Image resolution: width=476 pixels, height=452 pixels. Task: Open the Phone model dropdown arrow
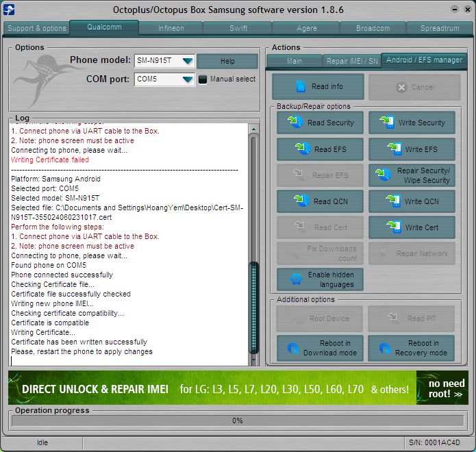(x=188, y=61)
